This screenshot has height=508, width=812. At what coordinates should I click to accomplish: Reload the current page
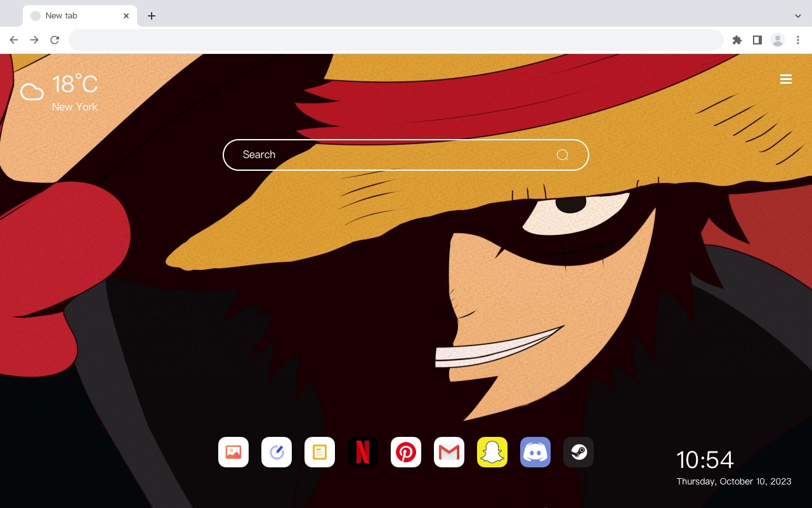click(x=55, y=40)
